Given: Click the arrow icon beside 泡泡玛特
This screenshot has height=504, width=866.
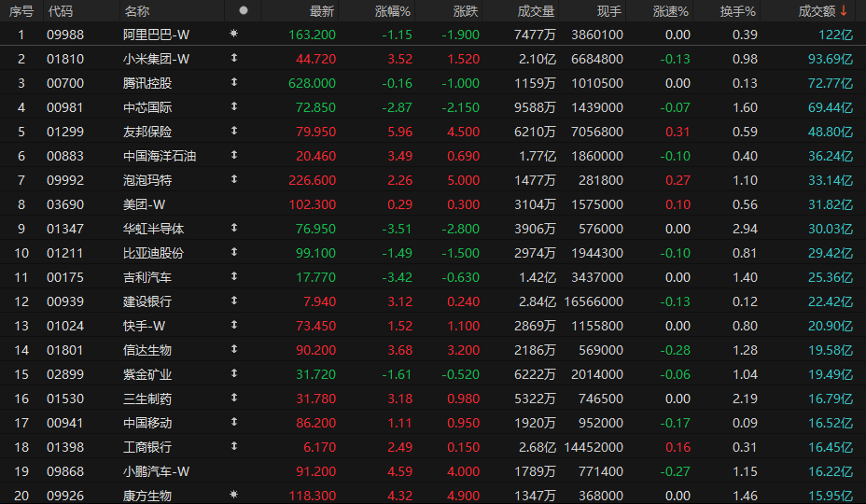Looking at the screenshot, I should (234, 179).
